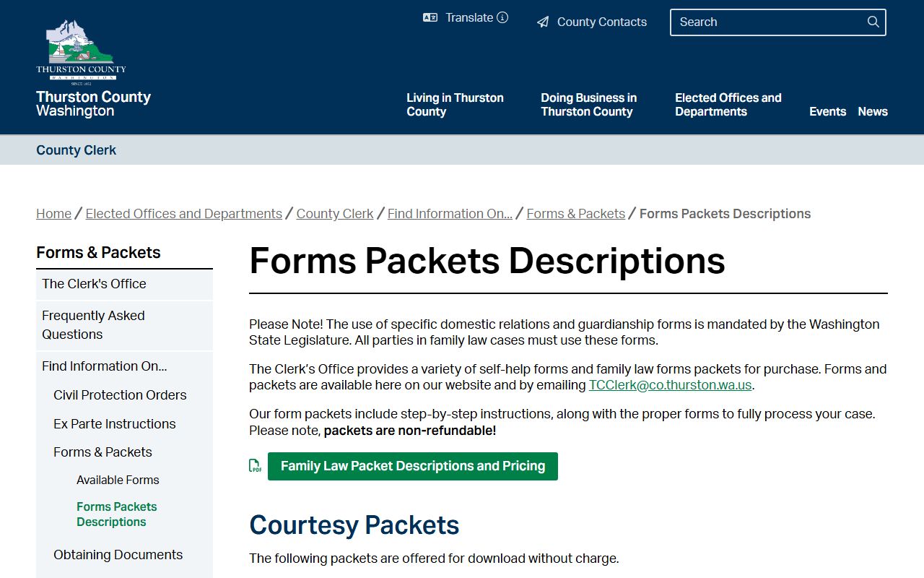924x578 pixels.
Task: Expand Find Information On… sidebar section
Action: click(104, 366)
